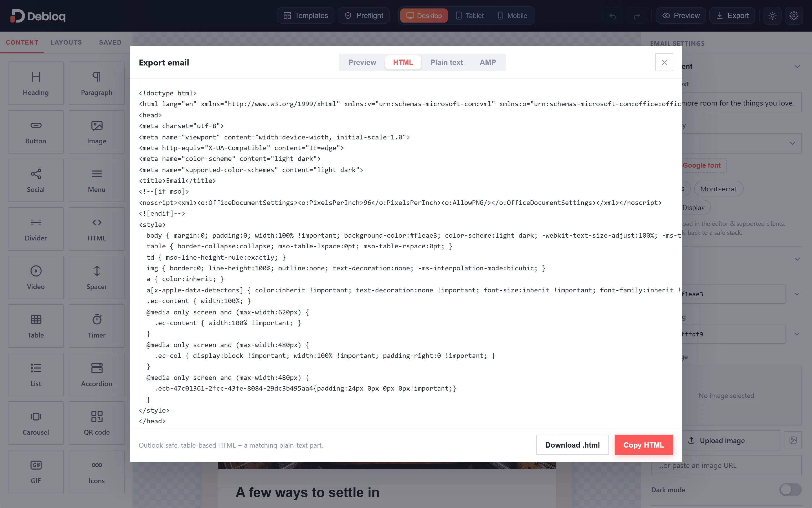The width and height of the screenshot is (812, 508).
Task: Run the Preflight check
Action: pyautogui.click(x=364, y=16)
